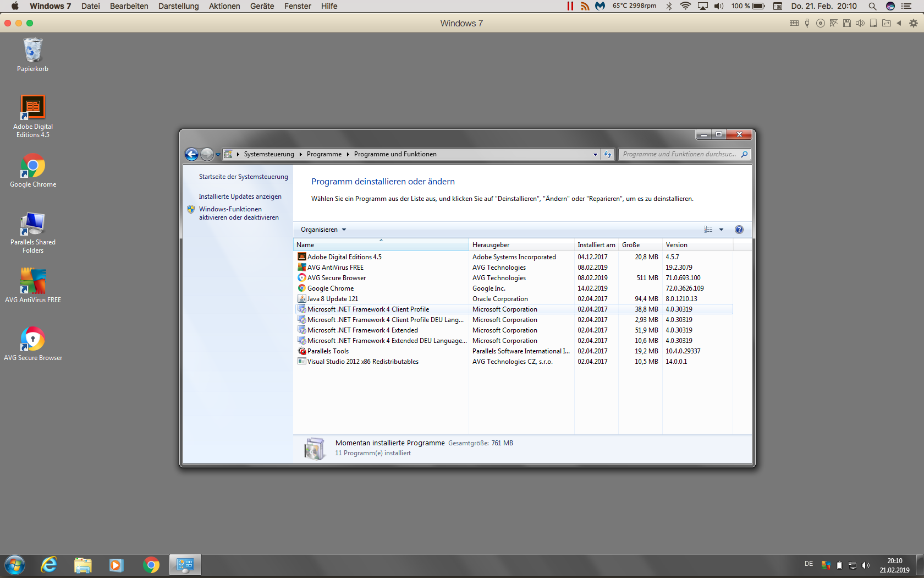
Task: Open Windows Explorer from the taskbar
Action: (x=82, y=565)
